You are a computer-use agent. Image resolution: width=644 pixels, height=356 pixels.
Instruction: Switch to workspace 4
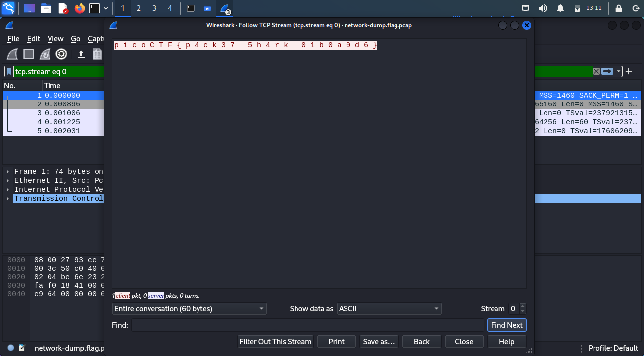pos(170,8)
